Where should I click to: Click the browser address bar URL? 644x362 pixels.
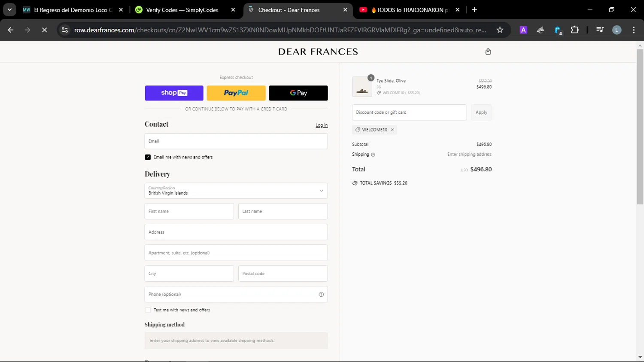[280, 30]
